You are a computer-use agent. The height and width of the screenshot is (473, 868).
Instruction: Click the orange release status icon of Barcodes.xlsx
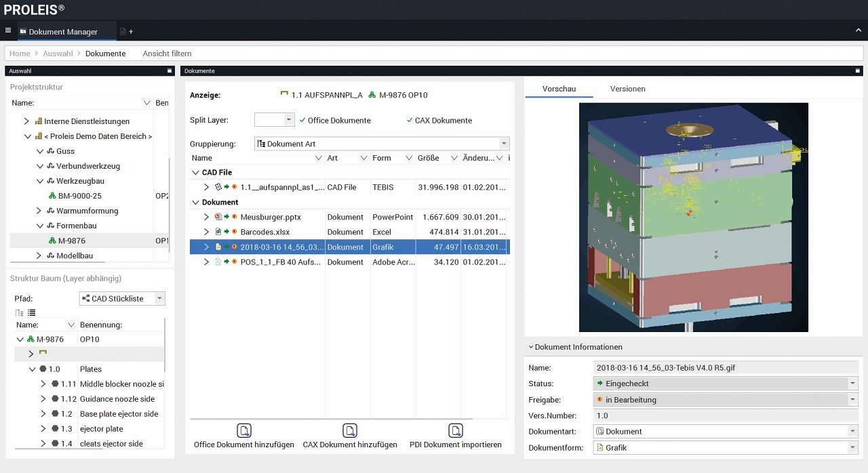(234, 232)
